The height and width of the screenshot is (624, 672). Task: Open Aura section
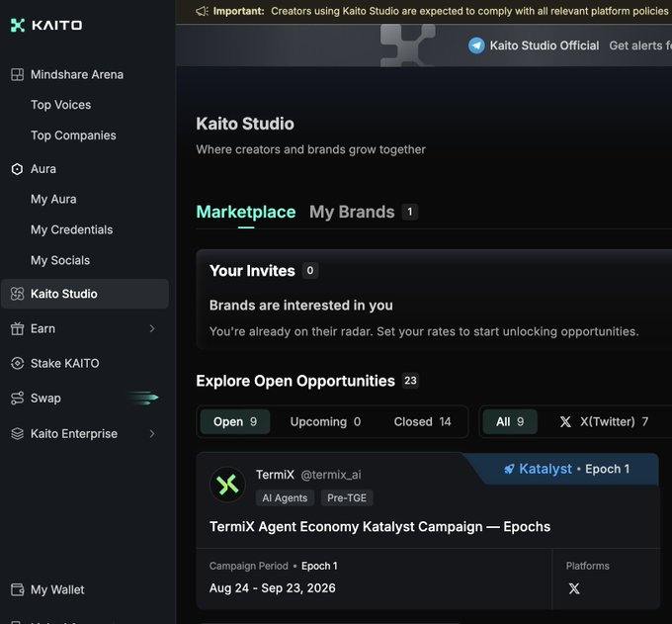(43, 169)
